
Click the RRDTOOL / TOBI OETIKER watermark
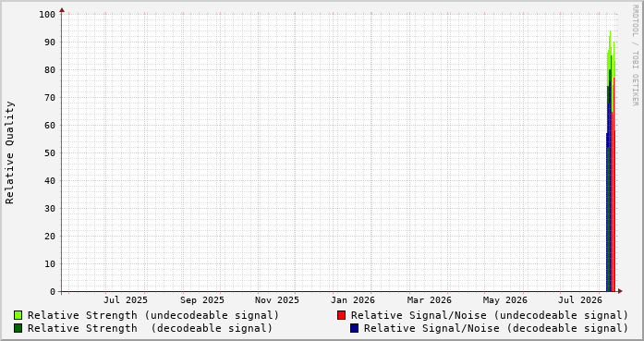(x=635, y=55)
